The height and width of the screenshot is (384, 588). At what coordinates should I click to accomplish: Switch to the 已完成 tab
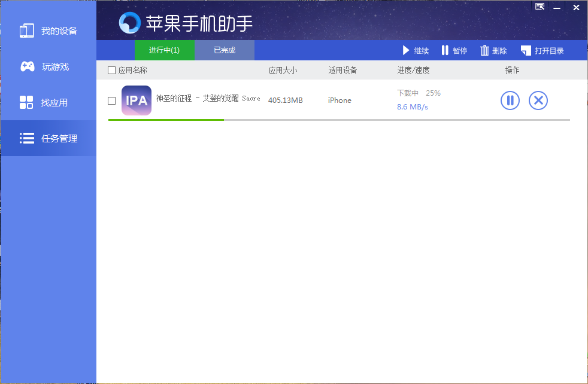point(225,51)
